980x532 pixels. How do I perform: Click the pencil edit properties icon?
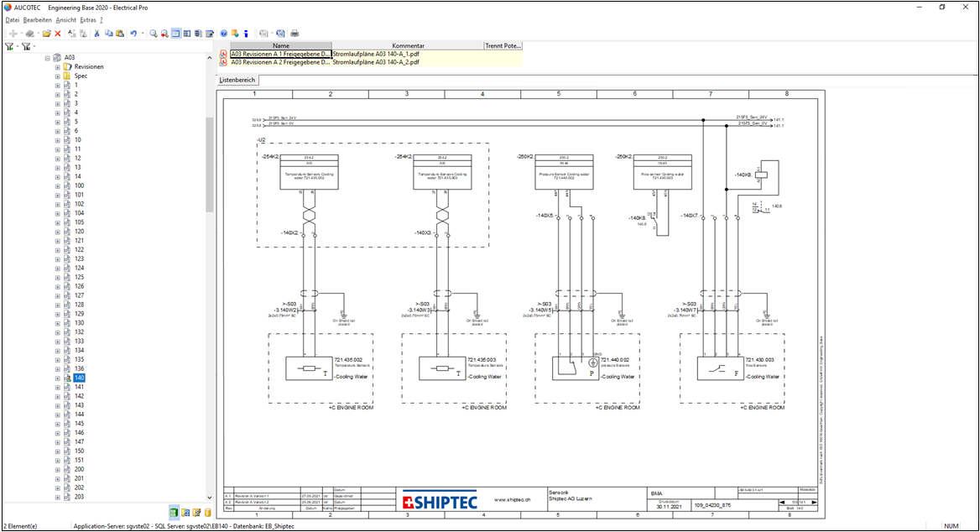coord(210,33)
